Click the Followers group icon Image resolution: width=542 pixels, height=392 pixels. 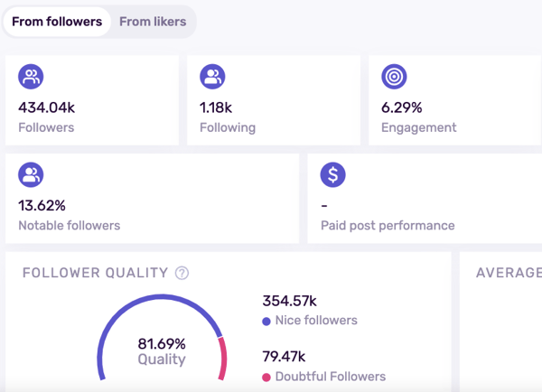31,78
